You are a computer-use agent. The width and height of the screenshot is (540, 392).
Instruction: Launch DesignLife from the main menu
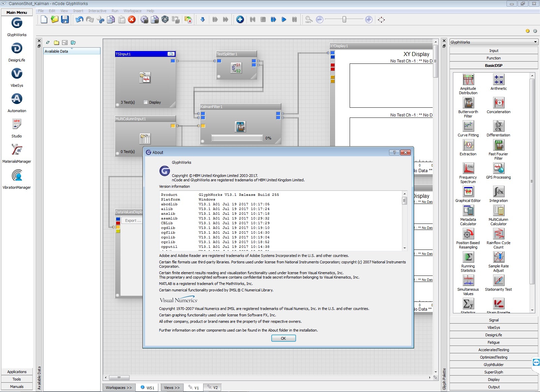point(17,48)
